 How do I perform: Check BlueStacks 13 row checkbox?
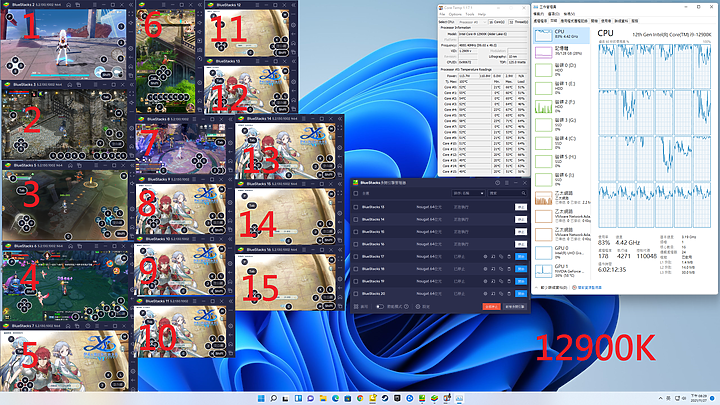[x=355, y=207]
